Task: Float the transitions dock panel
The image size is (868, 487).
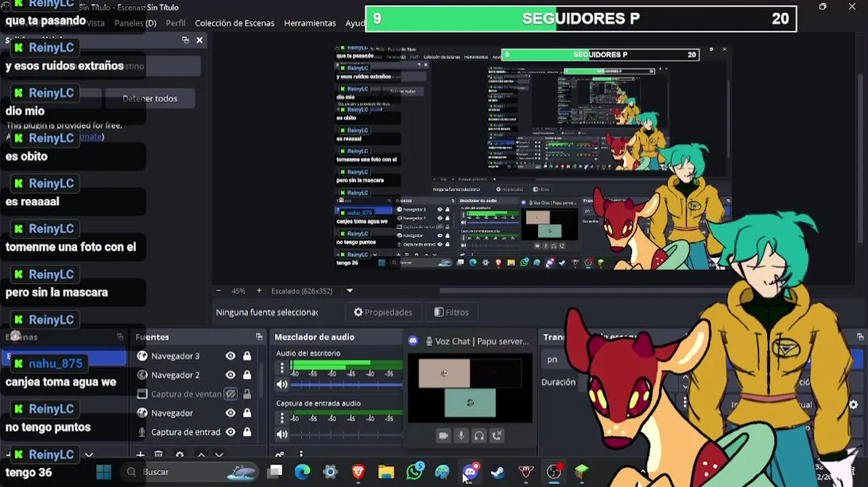Action: [860, 337]
